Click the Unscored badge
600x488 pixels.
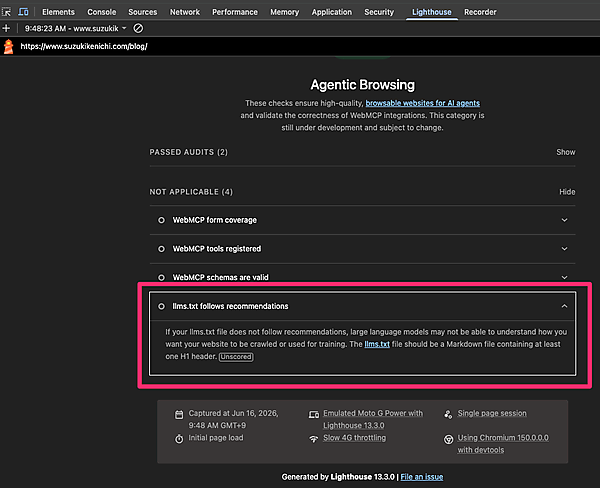(236, 357)
